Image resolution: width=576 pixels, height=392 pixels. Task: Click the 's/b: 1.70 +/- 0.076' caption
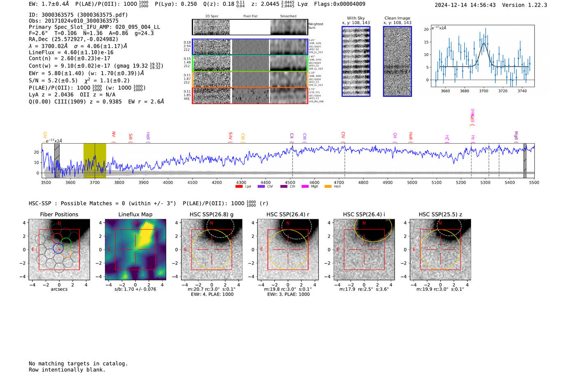[135, 289]
